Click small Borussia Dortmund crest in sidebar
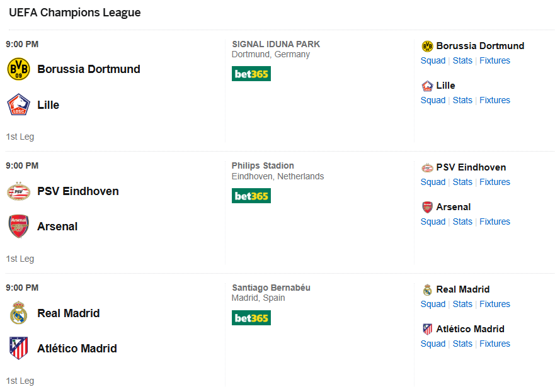 point(427,47)
